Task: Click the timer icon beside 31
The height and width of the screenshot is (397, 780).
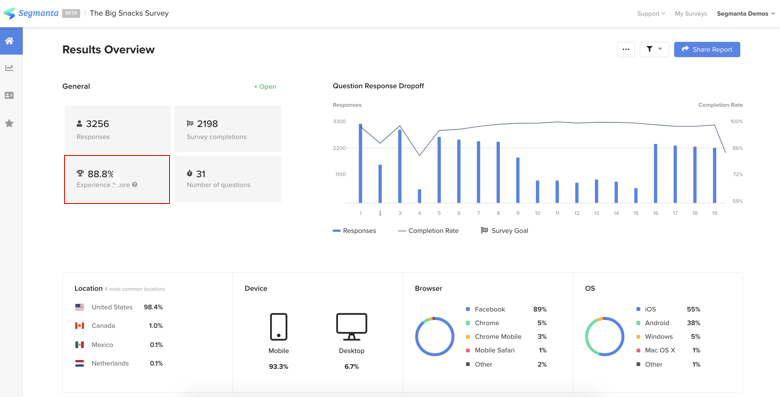Action: click(190, 174)
